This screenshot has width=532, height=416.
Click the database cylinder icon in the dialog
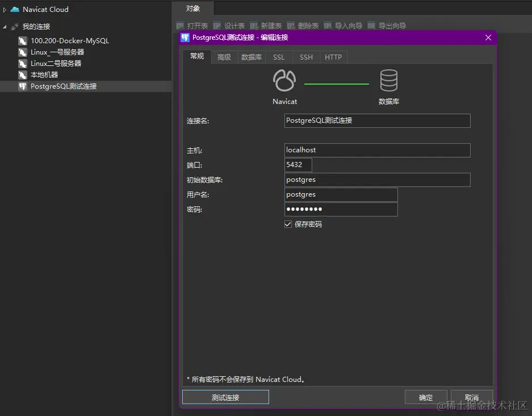[389, 81]
